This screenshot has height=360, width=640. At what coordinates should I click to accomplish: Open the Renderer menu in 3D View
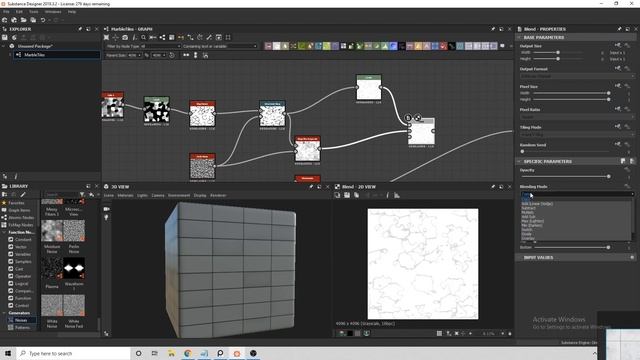pos(218,196)
